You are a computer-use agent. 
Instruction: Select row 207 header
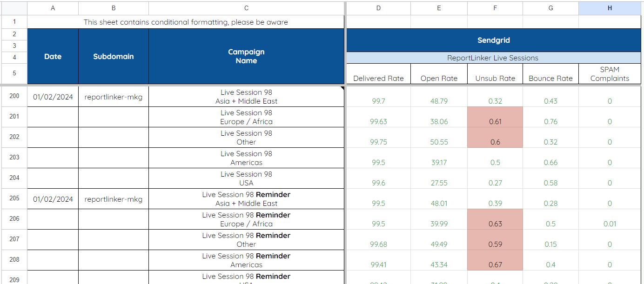(14, 239)
